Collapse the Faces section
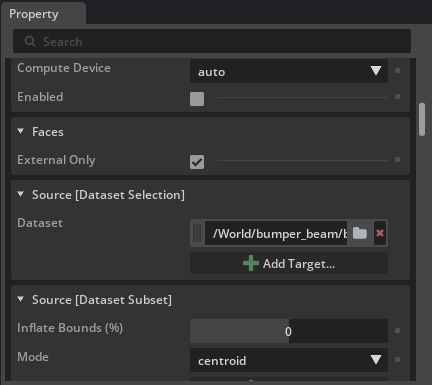 [21, 131]
